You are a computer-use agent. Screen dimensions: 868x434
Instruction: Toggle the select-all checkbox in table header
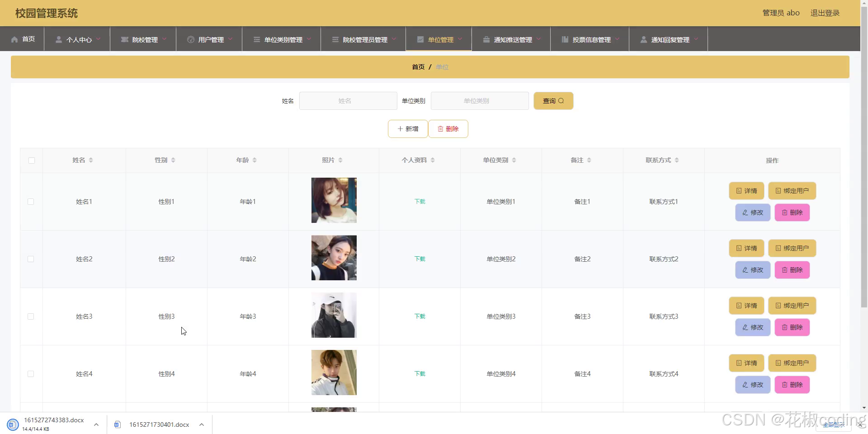coord(32,160)
